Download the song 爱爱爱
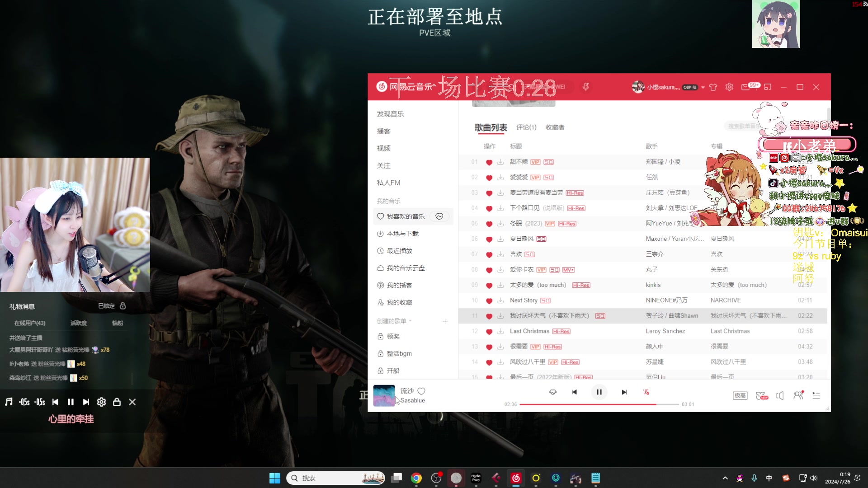This screenshot has width=868, height=488. click(x=500, y=178)
